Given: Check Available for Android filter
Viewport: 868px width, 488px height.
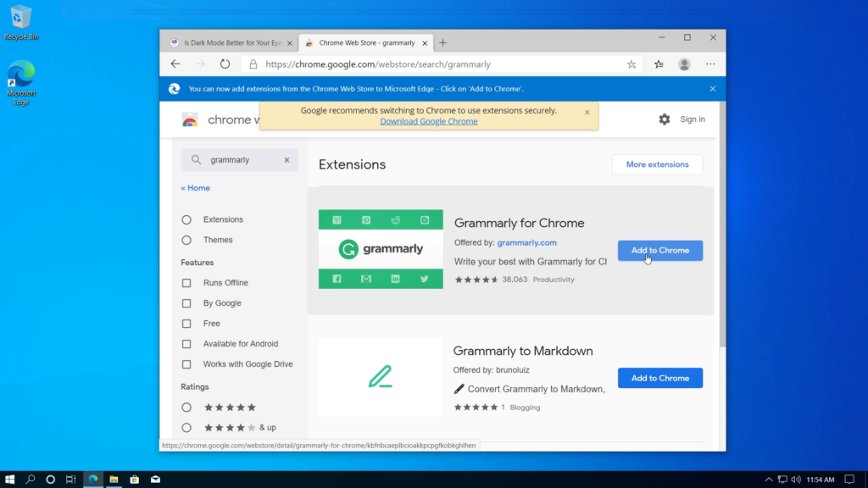Looking at the screenshot, I should click(186, 344).
